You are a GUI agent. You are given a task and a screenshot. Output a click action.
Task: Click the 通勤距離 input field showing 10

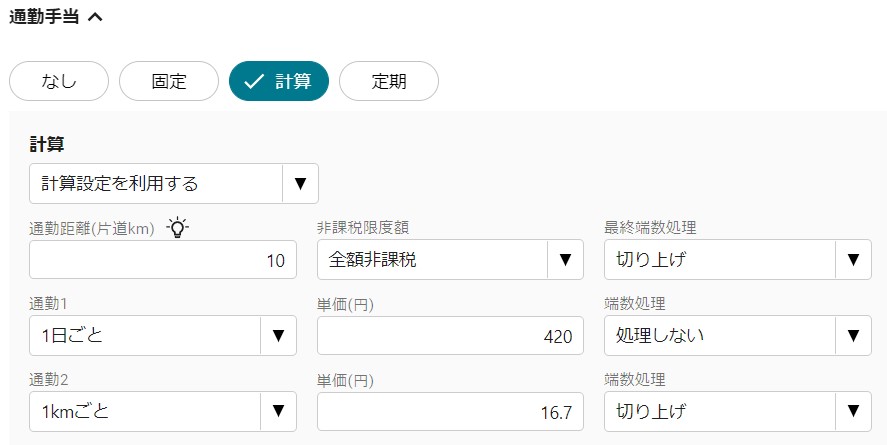163,260
